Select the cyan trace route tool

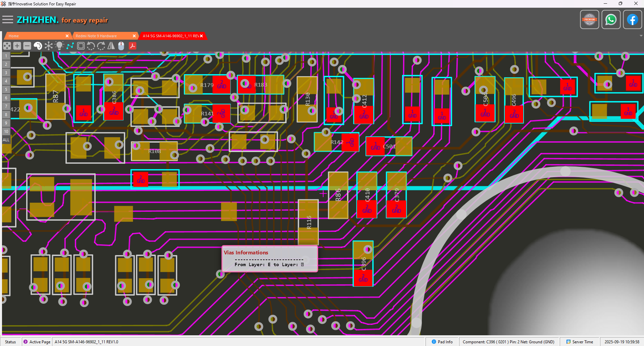(x=70, y=46)
